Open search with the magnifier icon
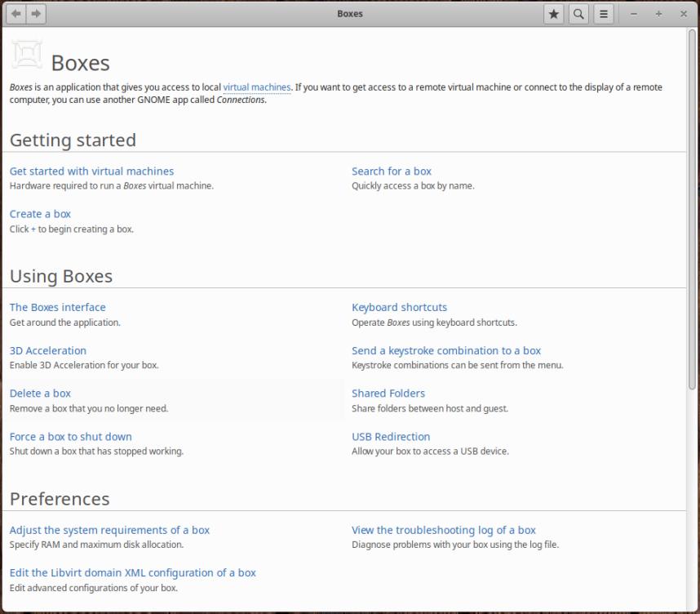Image resolution: width=700 pixels, height=614 pixels. click(578, 15)
